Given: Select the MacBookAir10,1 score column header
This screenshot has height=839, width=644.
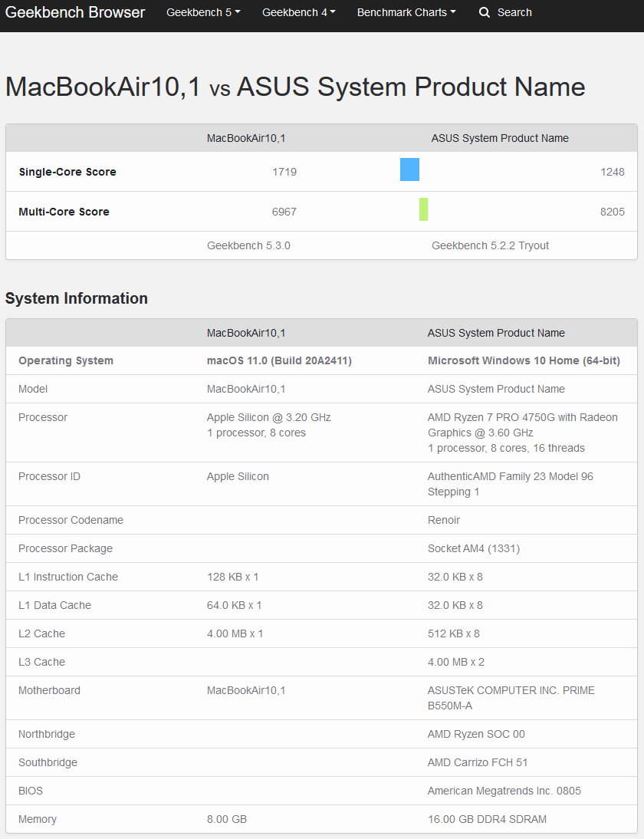Looking at the screenshot, I should 246,138.
